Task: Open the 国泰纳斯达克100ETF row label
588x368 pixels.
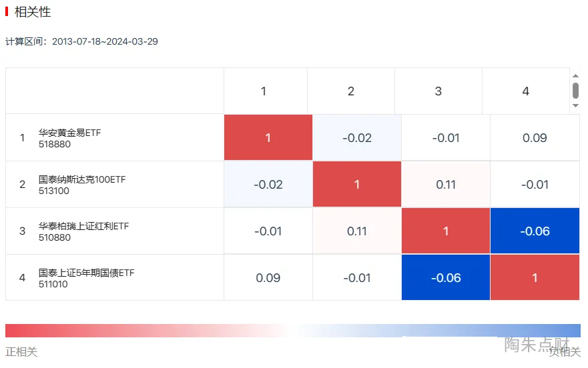Action: click(x=82, y=185)
